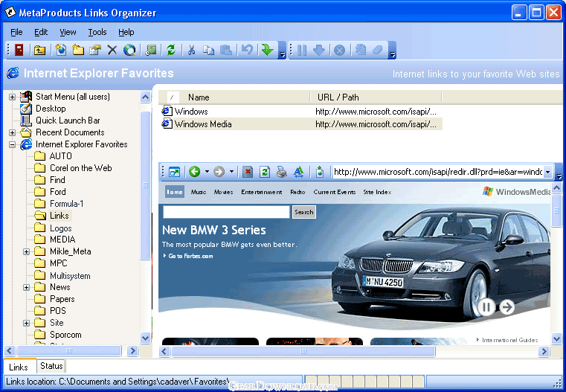Paste using the clipboard icon
The image size is (566, 392).
point(226,50)
